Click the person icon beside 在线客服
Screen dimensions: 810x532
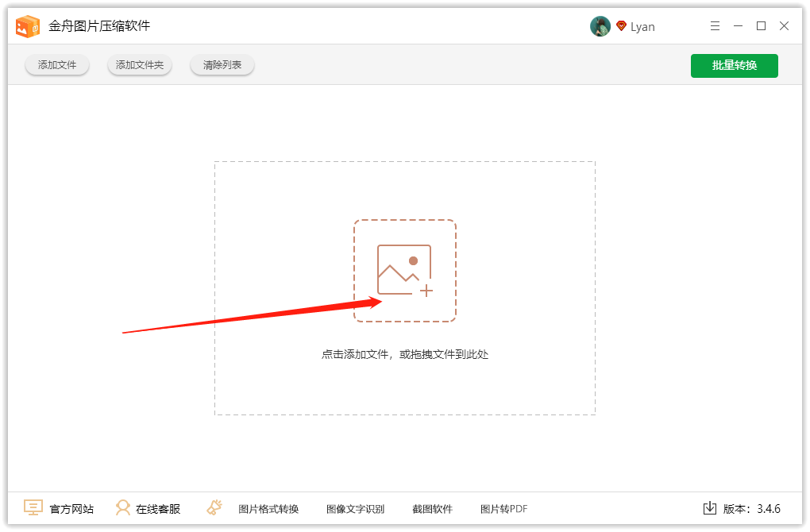tap(124, 508)
